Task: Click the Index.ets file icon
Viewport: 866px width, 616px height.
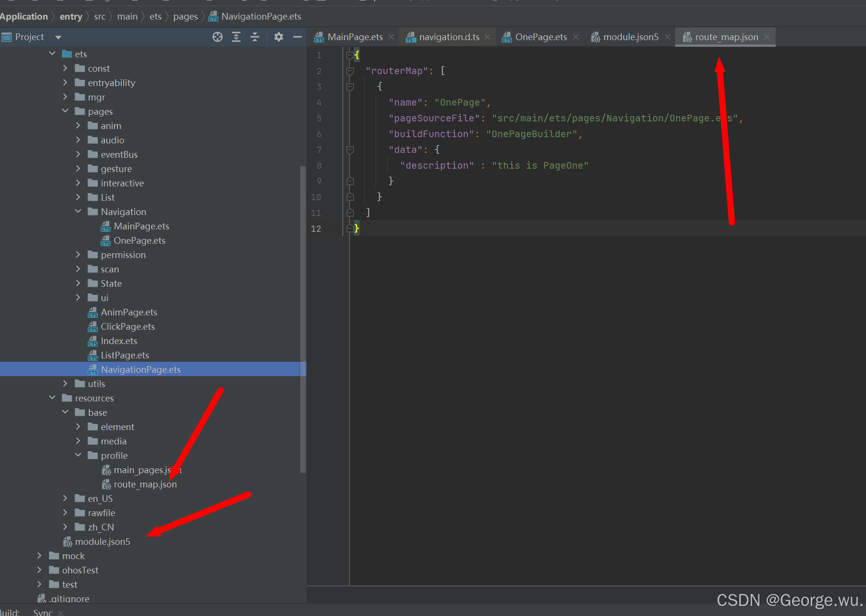Action: click(93, 341)
